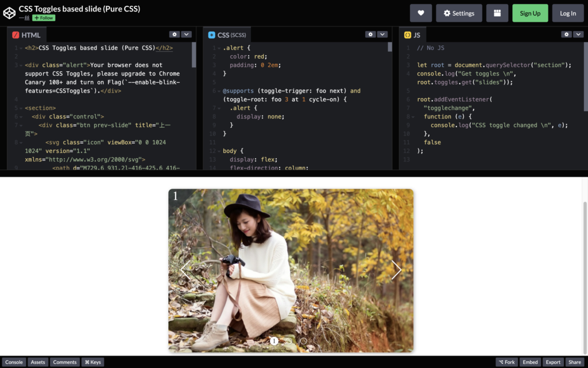
Task: Click the 'false' value on JS line 11
Action: [x=432, y=143]
